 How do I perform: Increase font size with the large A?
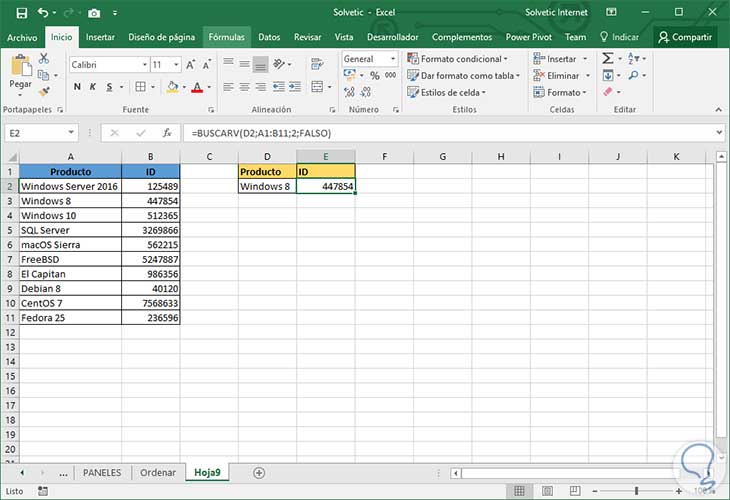(190, 65)
